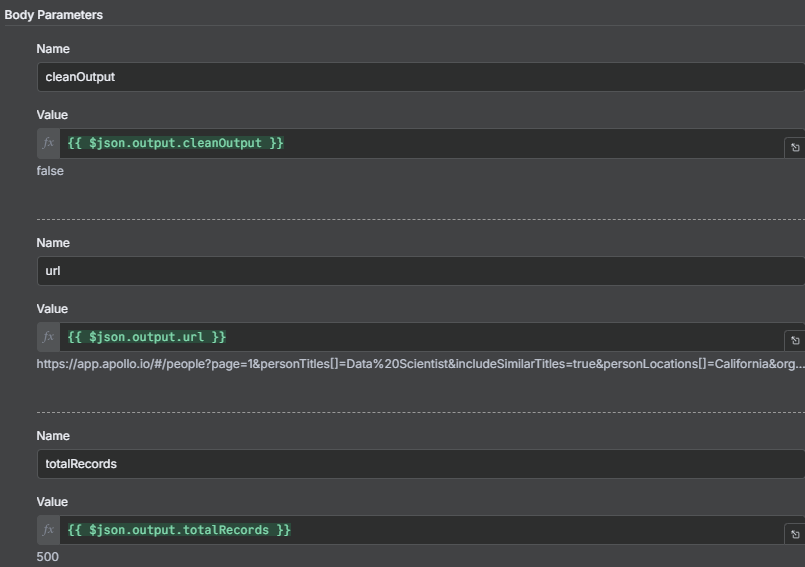Open expression editor icon for totalRecords value
The height and width of the screenshot is (567, 805).
[795, 534]
